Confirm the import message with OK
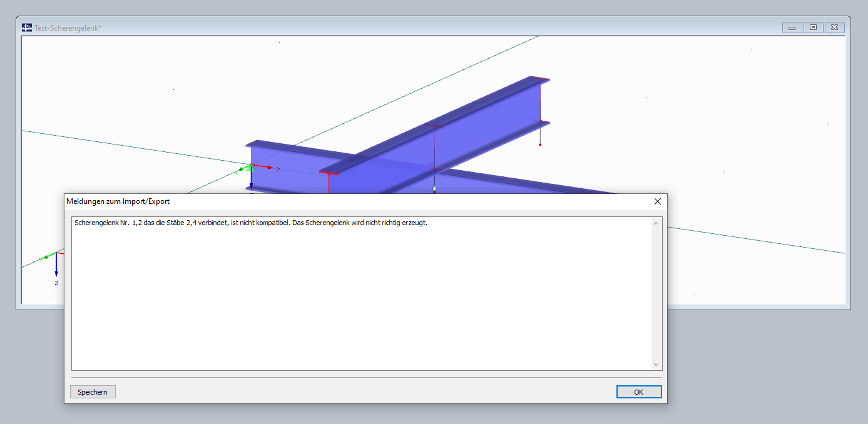 [638, 391]
